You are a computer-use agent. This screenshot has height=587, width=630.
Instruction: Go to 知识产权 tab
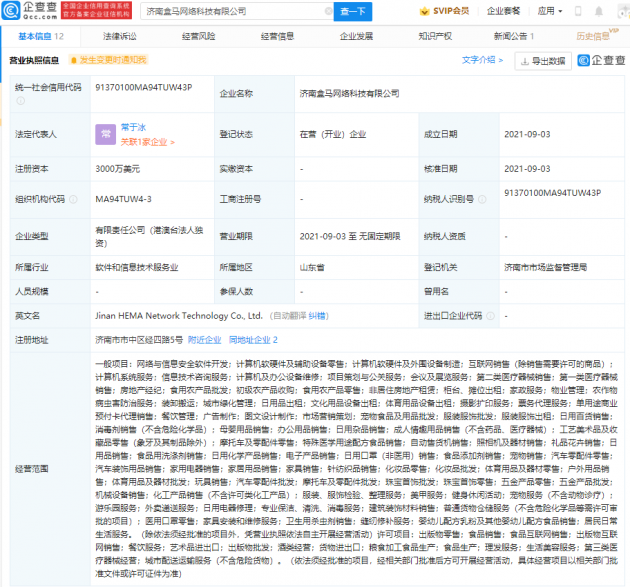point(435,37)
